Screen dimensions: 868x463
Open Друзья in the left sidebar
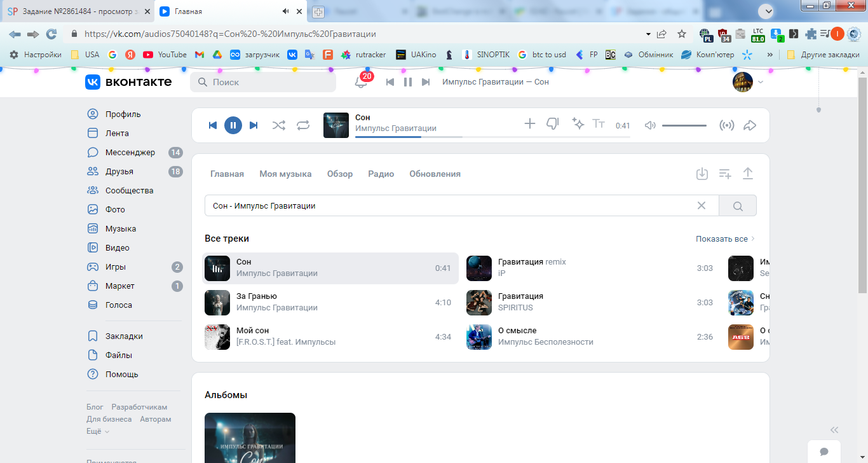coord(134,172)
